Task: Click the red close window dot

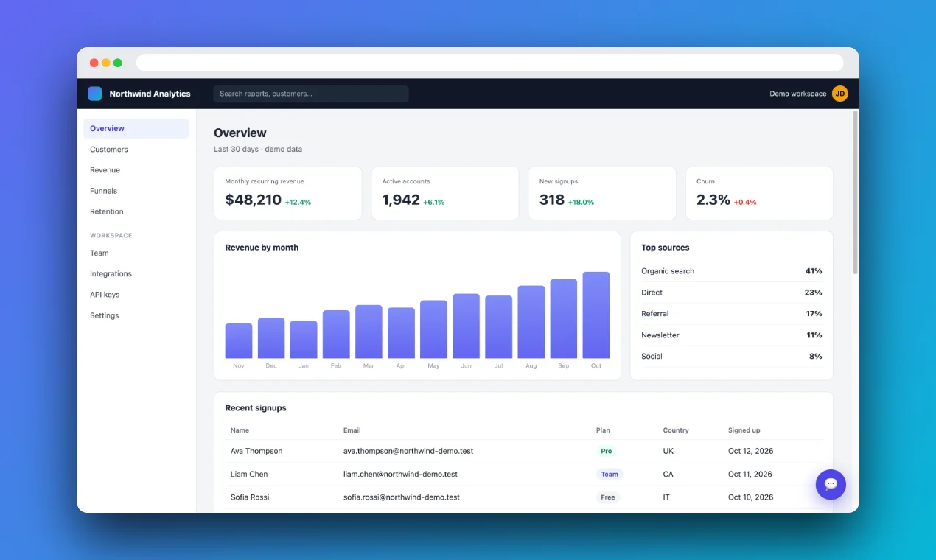Action: click(94, 63)
